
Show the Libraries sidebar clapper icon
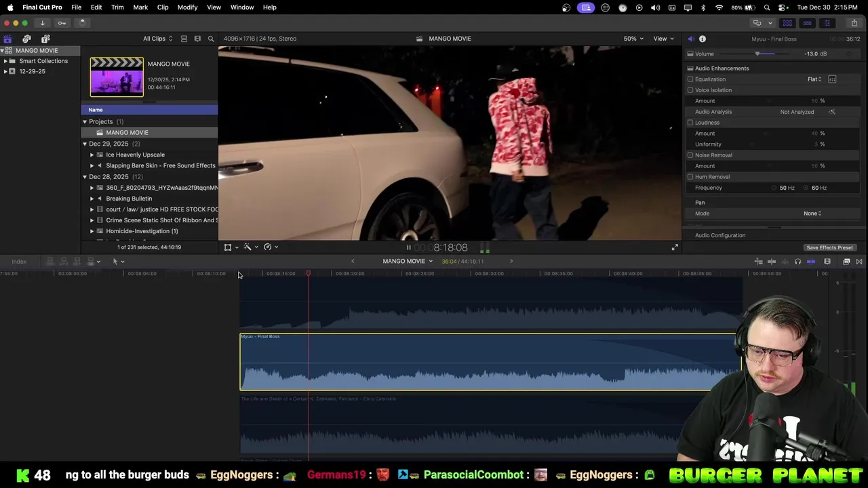point(7,39)
